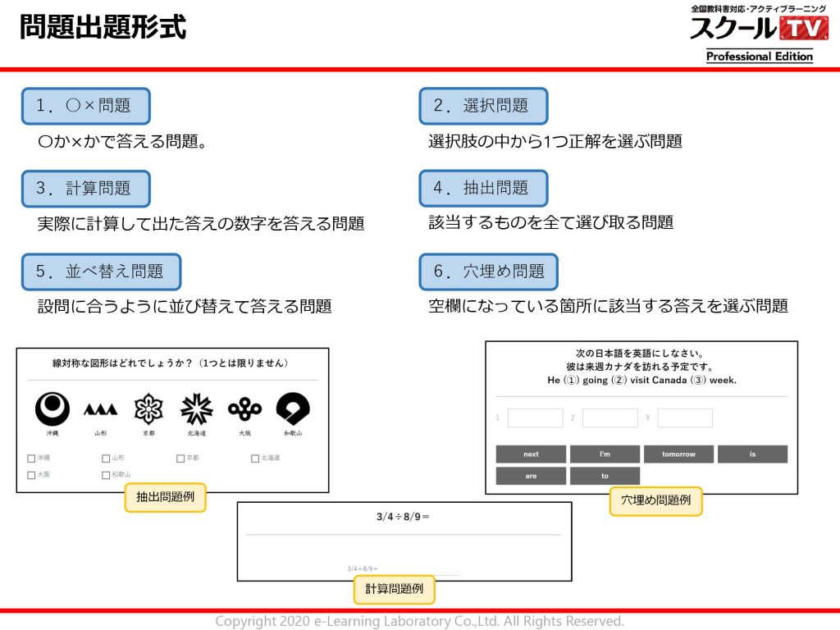840x630 pixels.
Task: Click the Copyright 2020 e-Learning Laboratory footer
Action: point(420,622)
